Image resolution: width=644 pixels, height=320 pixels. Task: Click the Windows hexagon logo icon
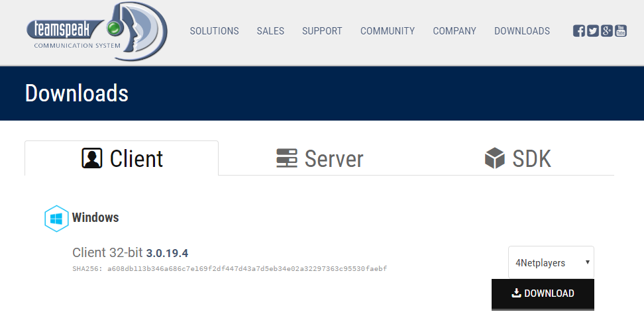[x=56, y=219]
